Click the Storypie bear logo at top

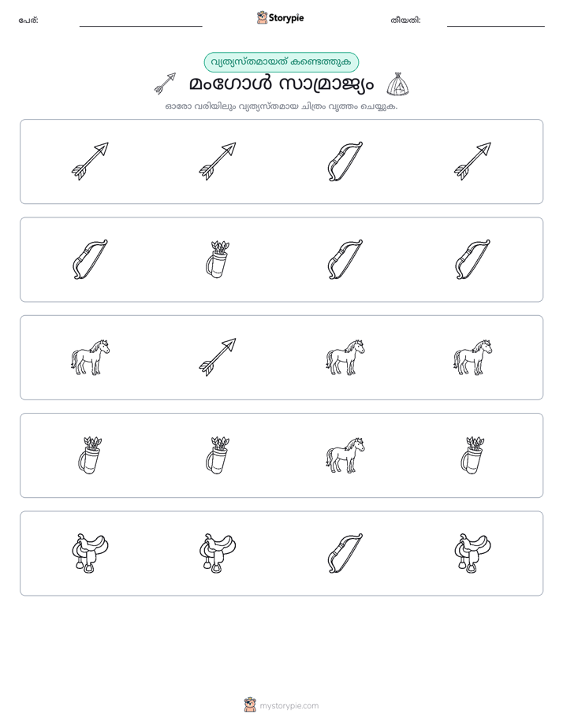(x=262, y=17)
